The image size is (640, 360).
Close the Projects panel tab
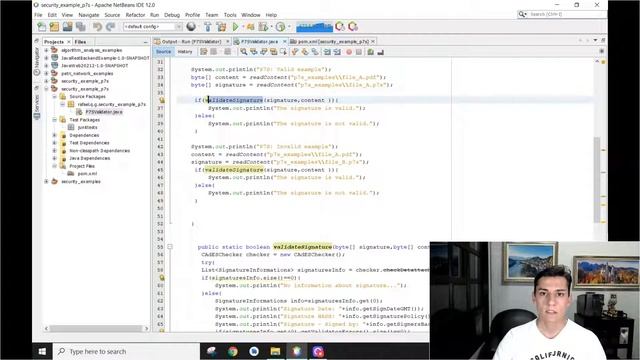click(69, 42)
